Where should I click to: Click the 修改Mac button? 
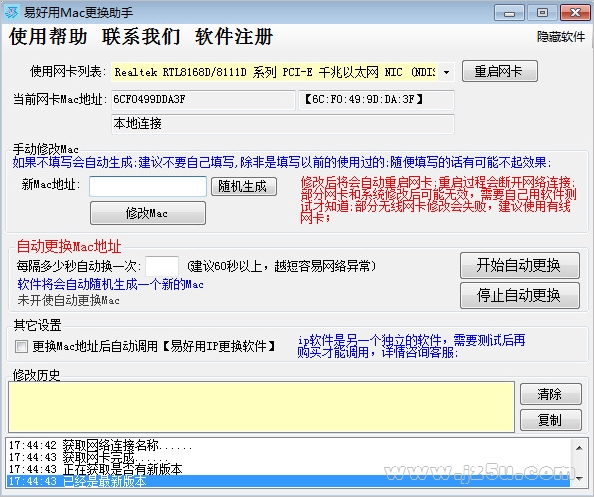click(148, 213)
